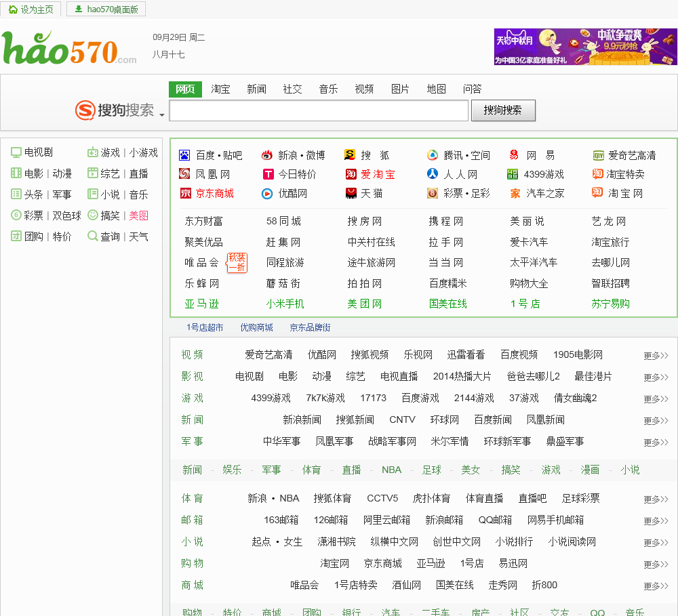The image size is (678, 616).
Task: Click the gamepad icon beside 游戏
Action: pyautogui.click(x=92, y=152)
